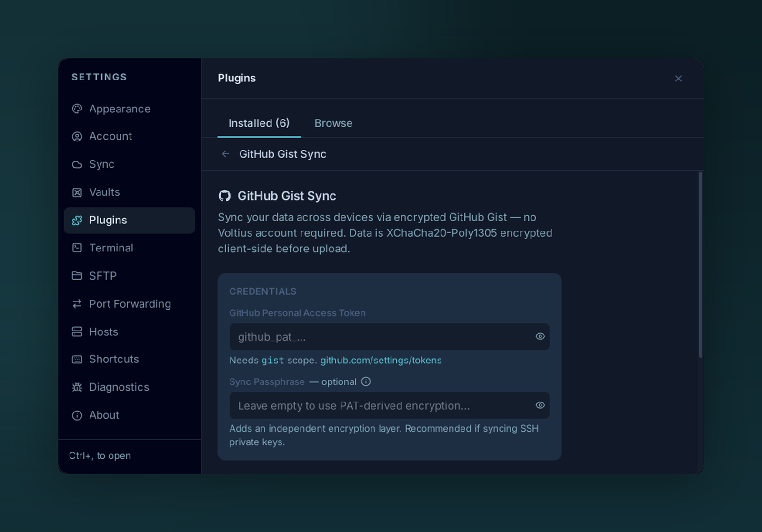Click the plugin panel vertical scrollbar
This screenshot has height=532, width=762.
701,265
